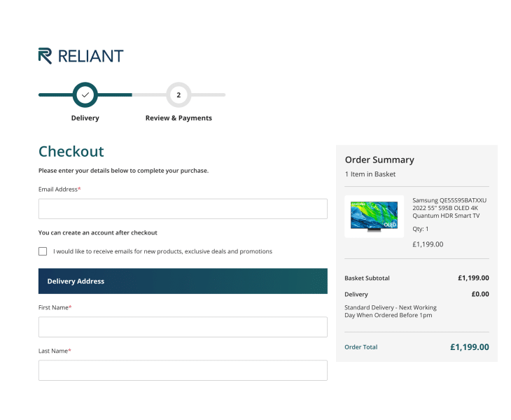Screen dimensions: 511x420
Task: Click the RELIANT brand name text
Action: coord(91,56)
